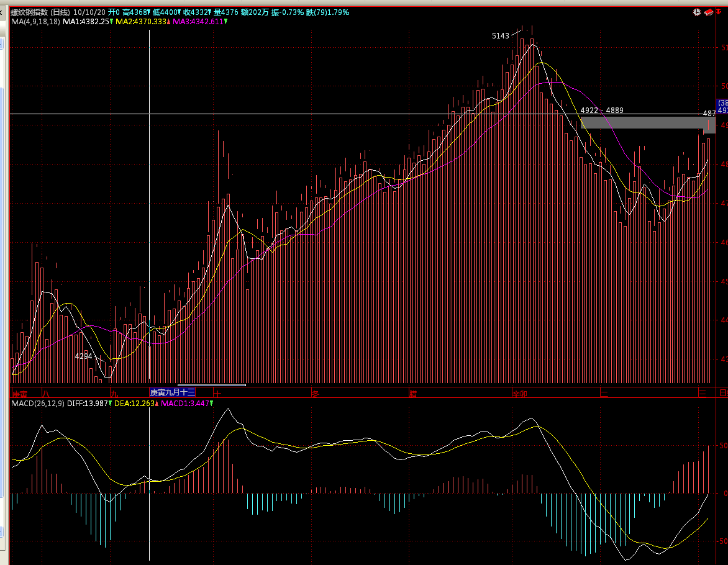Click the green arrow after MA3 value

225,22
